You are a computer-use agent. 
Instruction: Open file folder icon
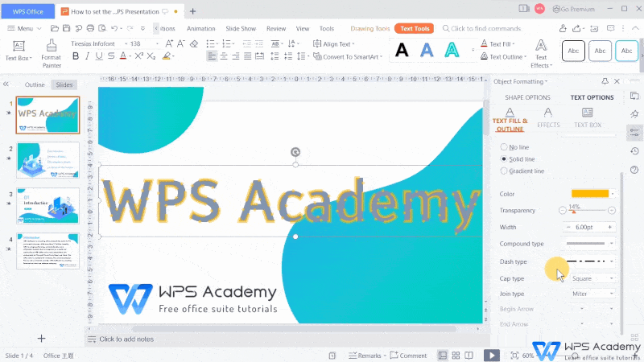tap(54, 28)
